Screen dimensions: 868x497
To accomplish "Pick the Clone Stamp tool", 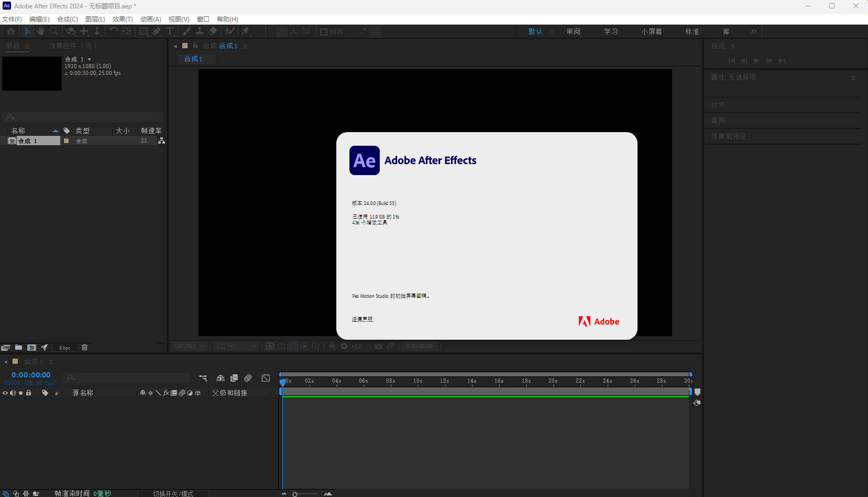I will pos(199,31).
